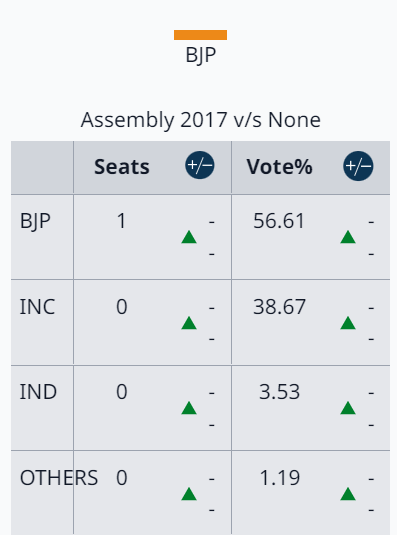Viewport: 397px width, 535px height.
Task: Click the green arrow beside BJP vote 56.61
Action: pos(348,237)
